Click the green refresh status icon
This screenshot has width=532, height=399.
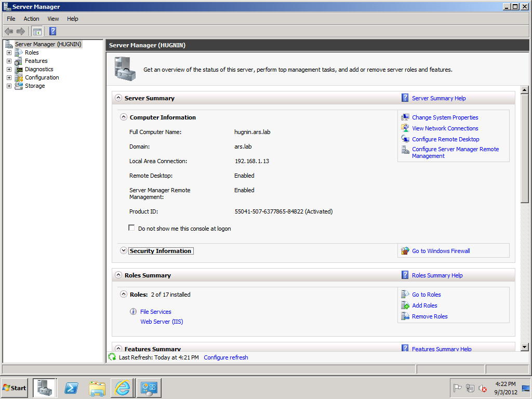pos(112,357)
